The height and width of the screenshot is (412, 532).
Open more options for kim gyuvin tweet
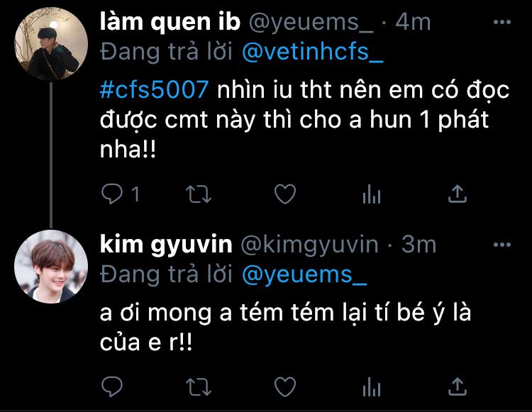502,245
